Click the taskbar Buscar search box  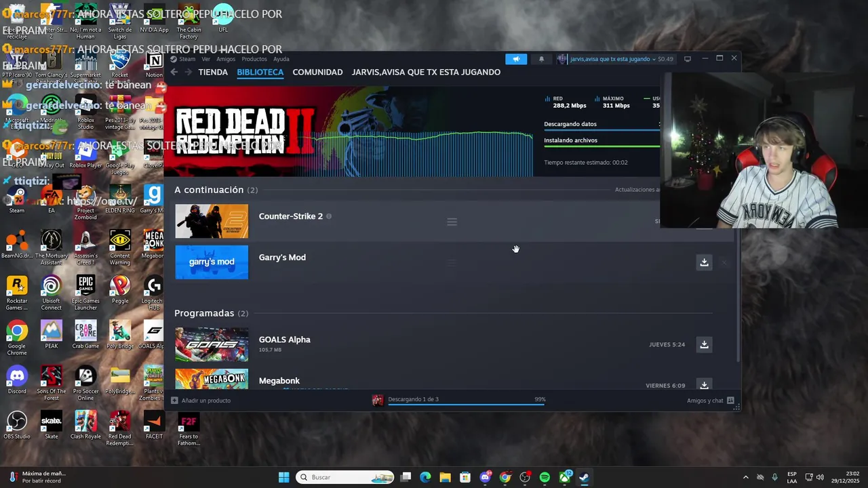click(346, 477)
